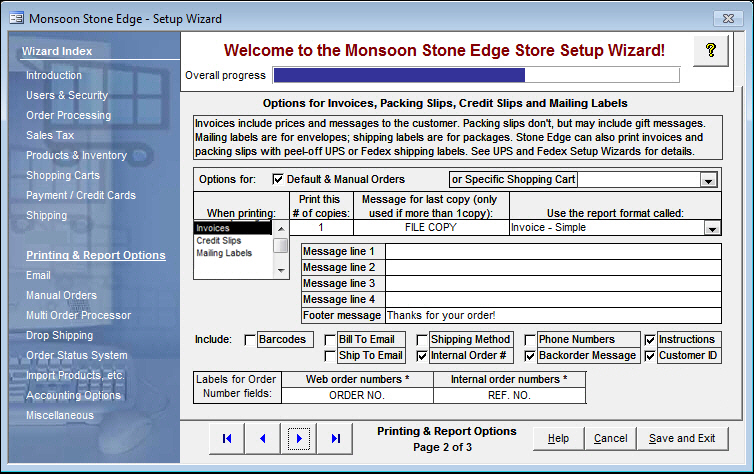754x474 pixels.
Task: Advance to the next wizard page
Action: point(299,438)
